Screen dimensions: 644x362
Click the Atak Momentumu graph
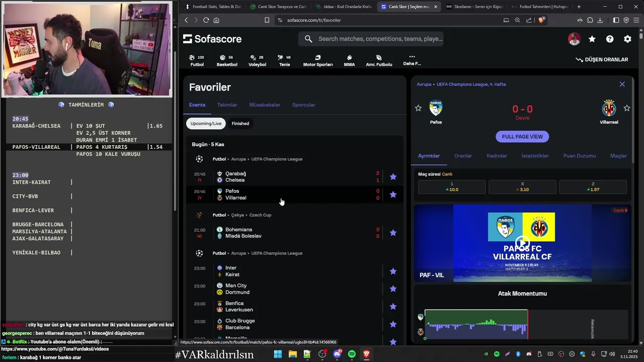click(476, 324)
